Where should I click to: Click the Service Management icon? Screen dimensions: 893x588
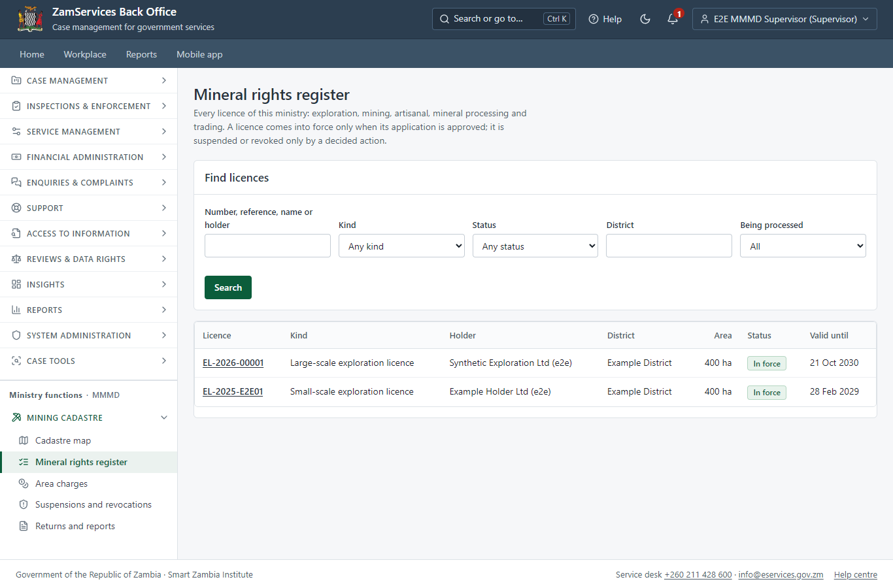click(16, 131)
